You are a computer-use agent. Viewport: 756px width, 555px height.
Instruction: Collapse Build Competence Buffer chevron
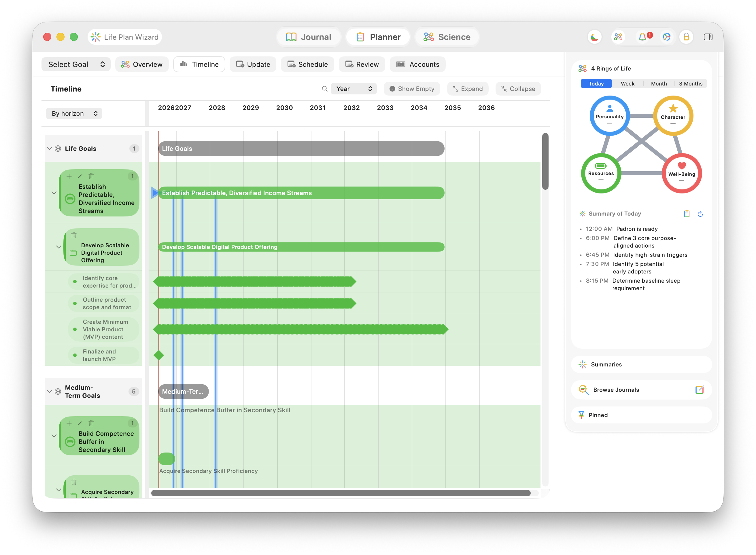pyautogui.click(x=54, y=436)
